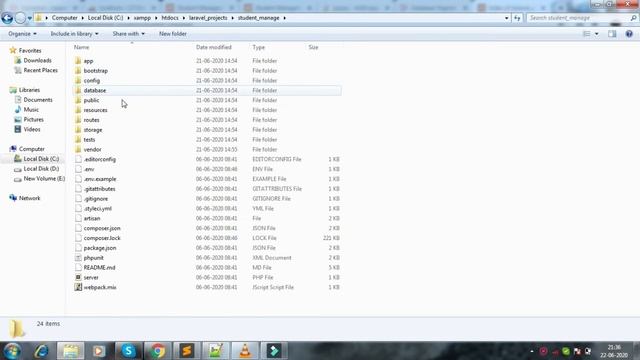This screenshot has height=360, width=640.
Task: Toggle the preview pane icon
Action: click(x=612, y=34)
